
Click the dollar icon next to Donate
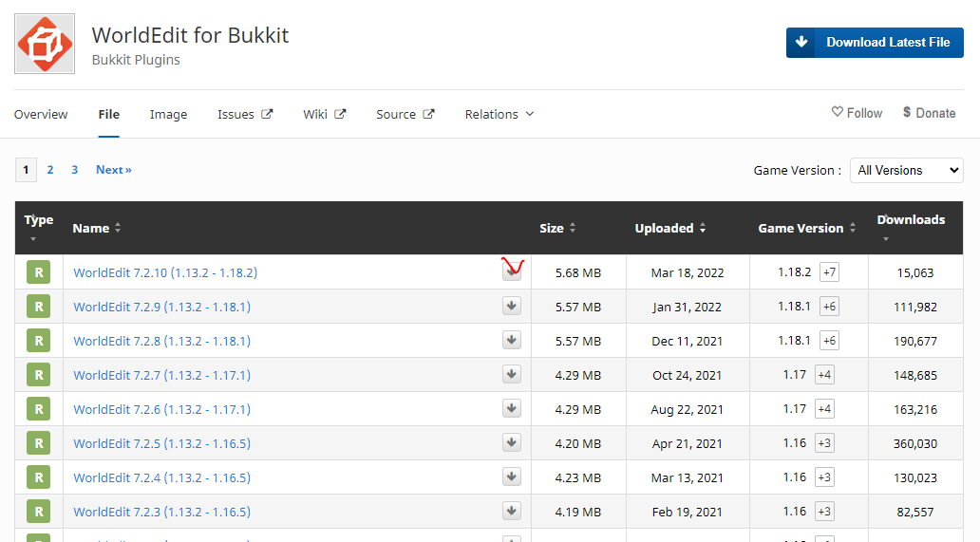click(907, 112)
